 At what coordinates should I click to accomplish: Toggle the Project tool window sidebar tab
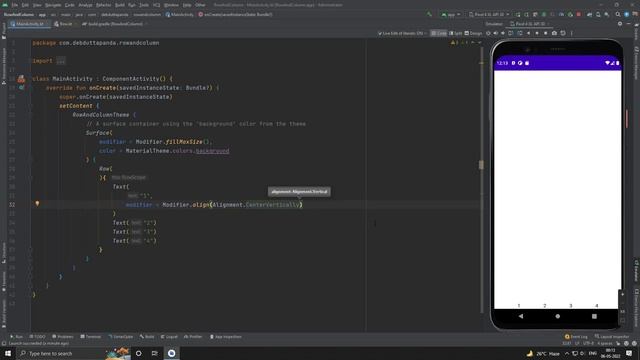tap(4, 31)
